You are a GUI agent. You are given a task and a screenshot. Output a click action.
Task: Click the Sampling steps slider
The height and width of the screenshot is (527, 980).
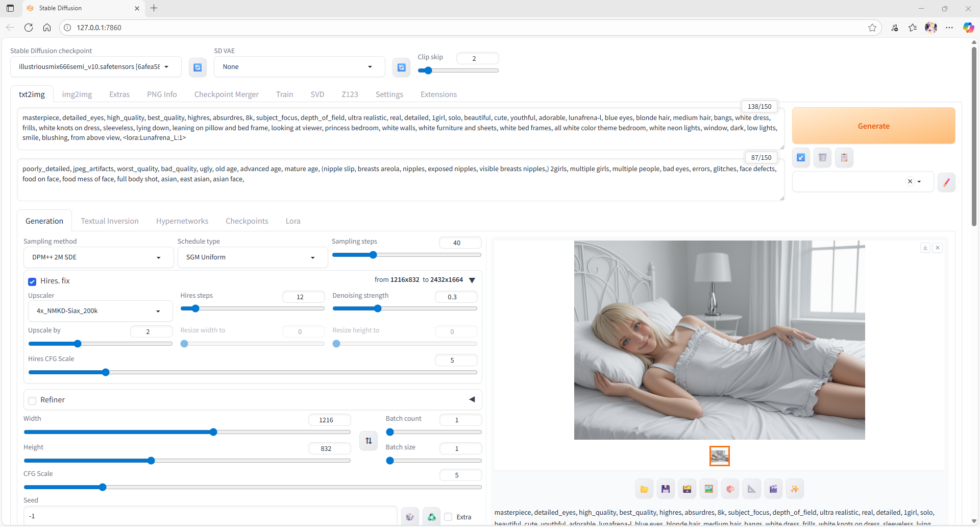click(x=406, y=255)
